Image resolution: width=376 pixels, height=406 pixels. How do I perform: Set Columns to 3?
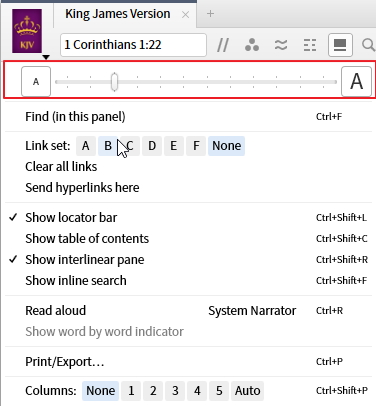[x=175, y=391]
